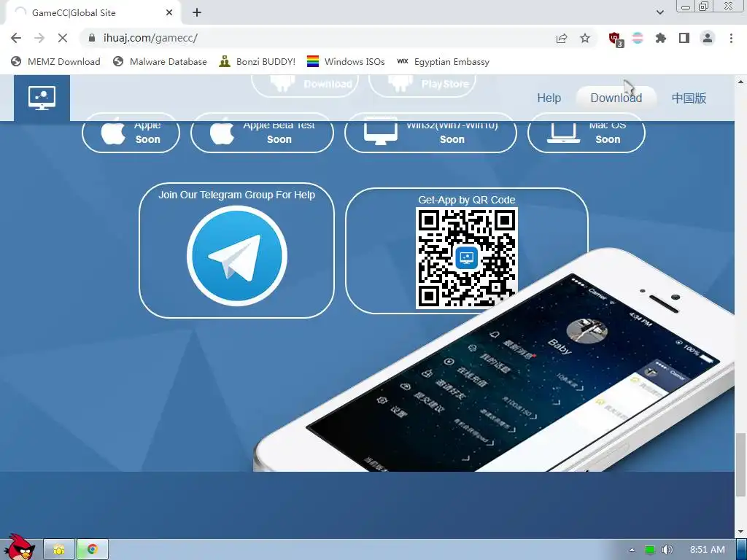Viewport: 747px width, 560px height.
Task: Open the Telegram group icon
Action: pyautogui.click(x=237, y=256)
